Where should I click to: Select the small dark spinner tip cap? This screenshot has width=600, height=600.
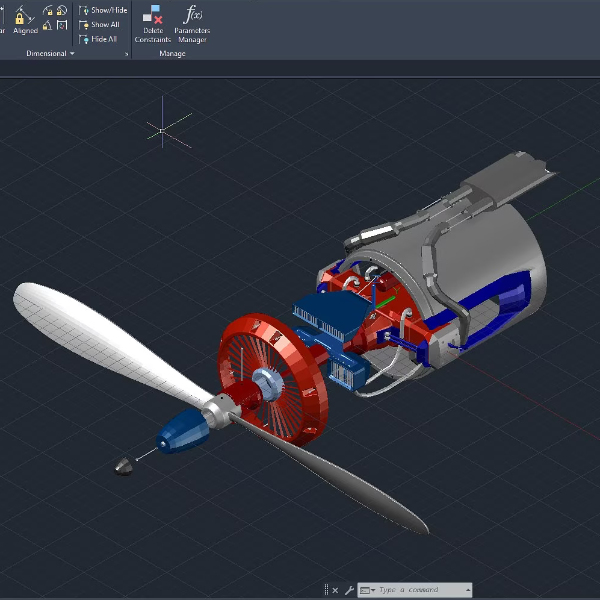click(x=124, y=466)
